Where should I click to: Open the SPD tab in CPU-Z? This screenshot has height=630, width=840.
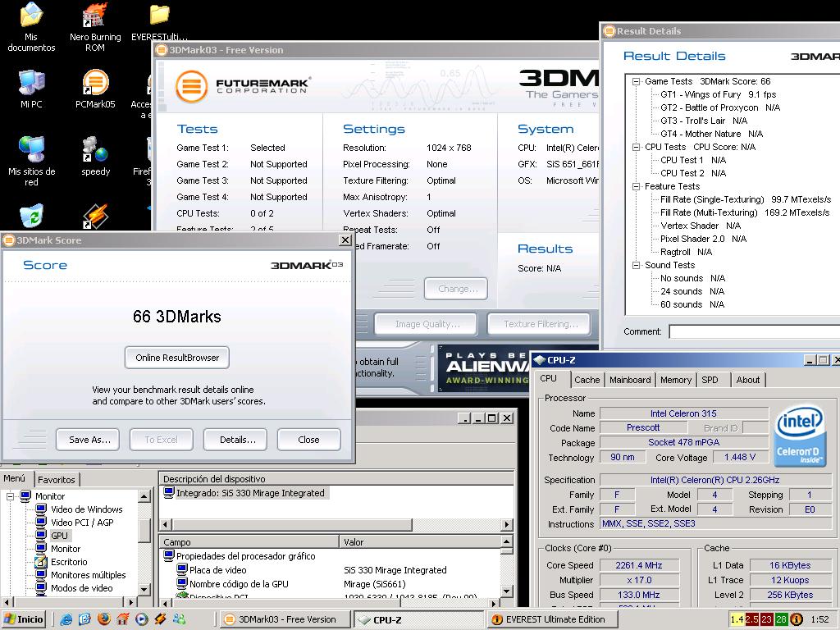(710, 380)
